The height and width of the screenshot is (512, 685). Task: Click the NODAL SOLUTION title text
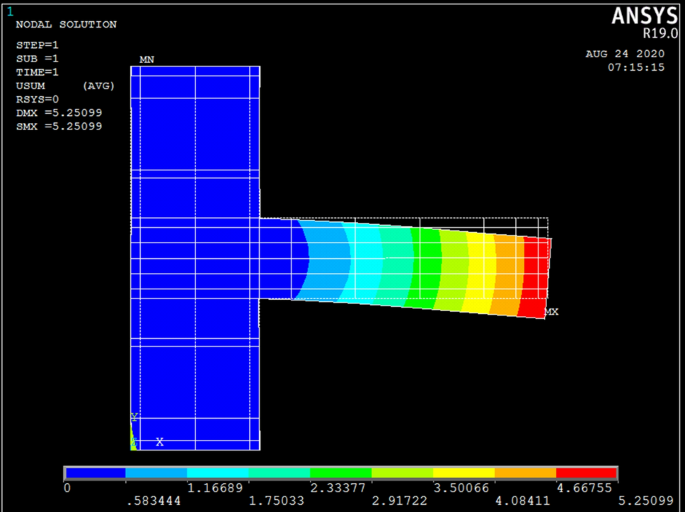[66, 24]
